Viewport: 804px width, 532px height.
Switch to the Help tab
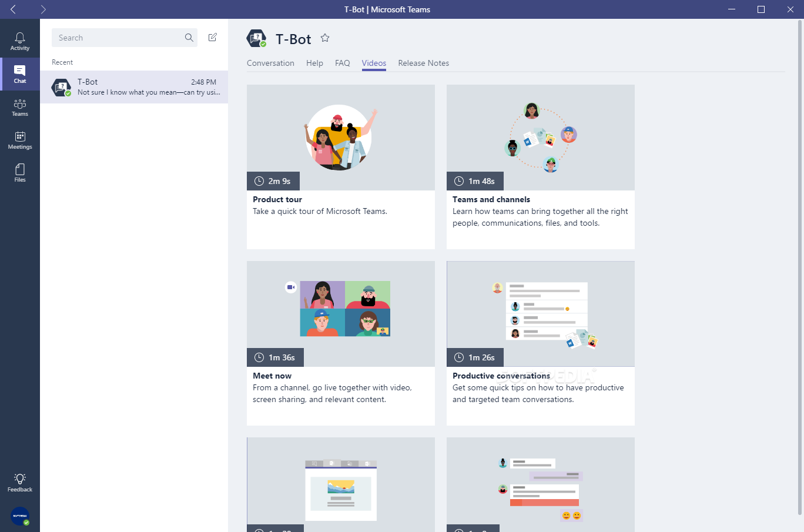314,63
